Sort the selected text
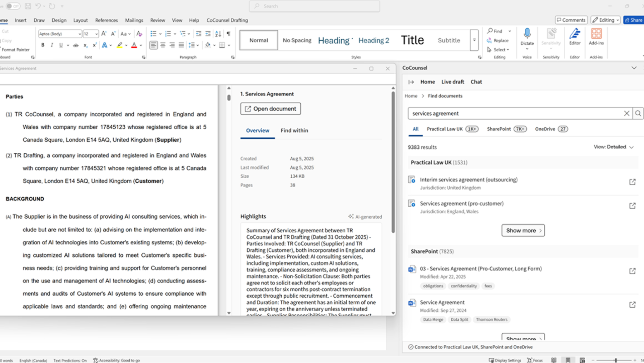 [218, 34]
